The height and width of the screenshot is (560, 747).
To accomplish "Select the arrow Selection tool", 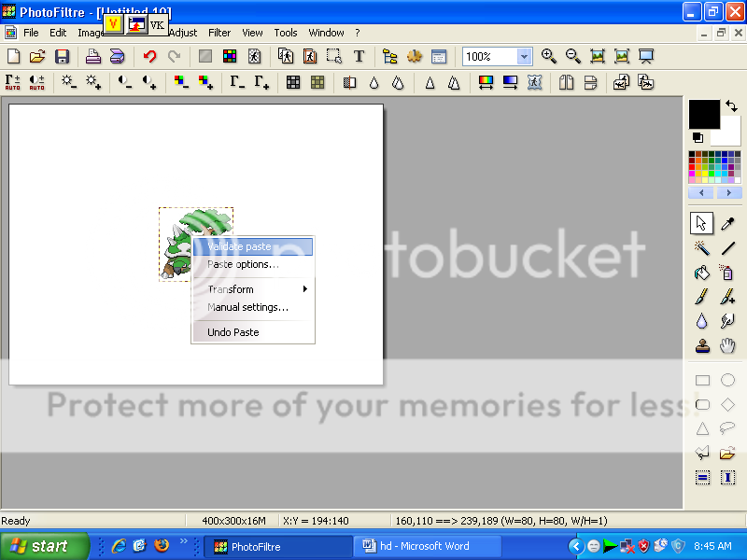I will pos(702,223).
